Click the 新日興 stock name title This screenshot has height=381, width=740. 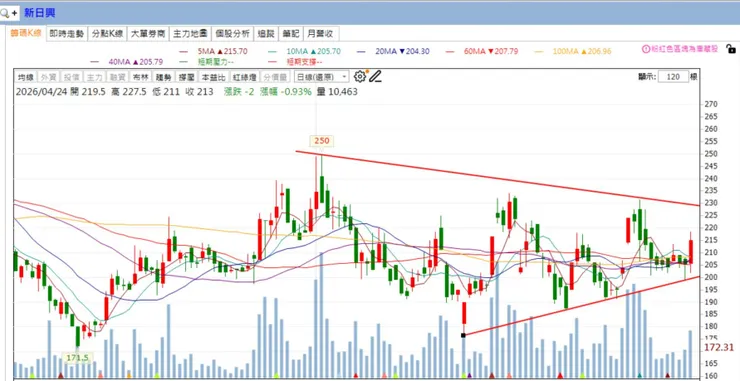(x=40, y=13)
